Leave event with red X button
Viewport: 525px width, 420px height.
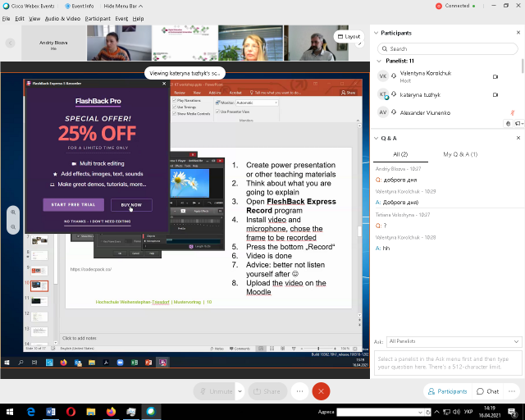click(321, 391)
